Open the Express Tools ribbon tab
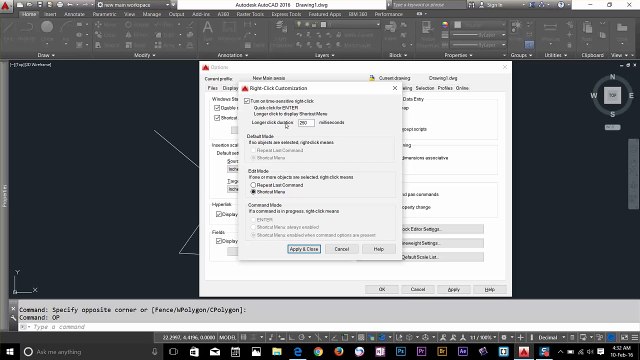The width and height of the screenshot is (640, 360). click(x=286, y=14)
